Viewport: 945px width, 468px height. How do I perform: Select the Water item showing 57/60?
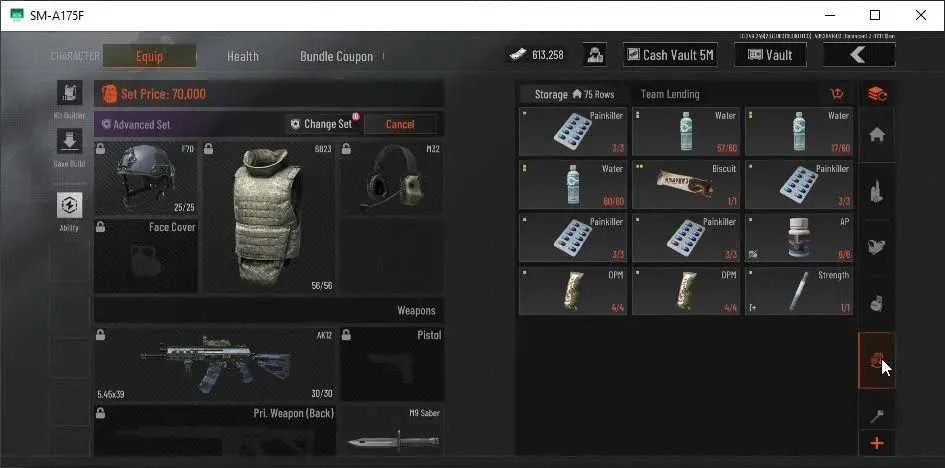(x=686, y=131)
